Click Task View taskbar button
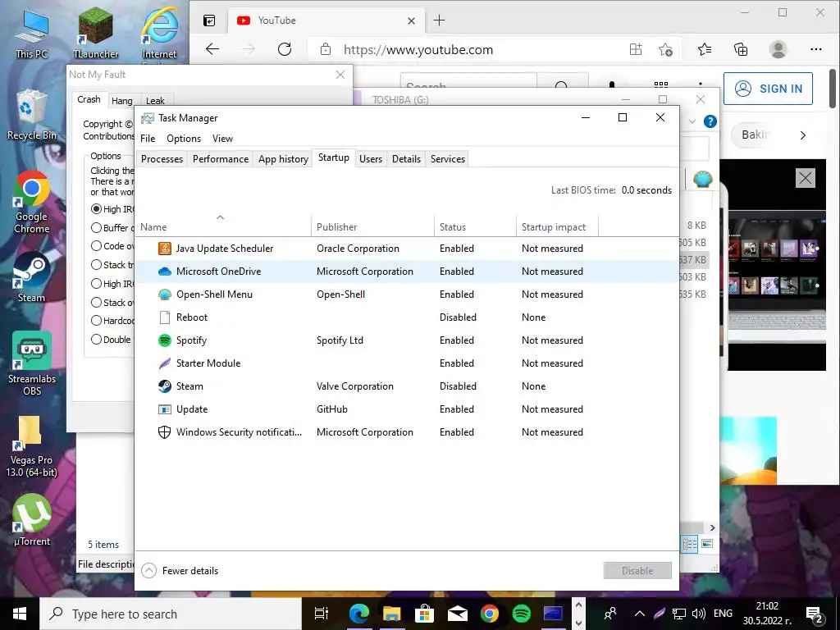Screen dimensions: 840x630 coord(322,614)
